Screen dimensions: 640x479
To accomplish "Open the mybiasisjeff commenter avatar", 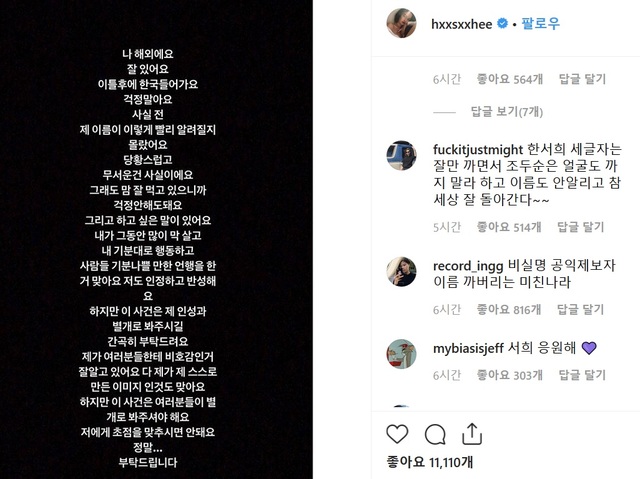I will point(402,354).
